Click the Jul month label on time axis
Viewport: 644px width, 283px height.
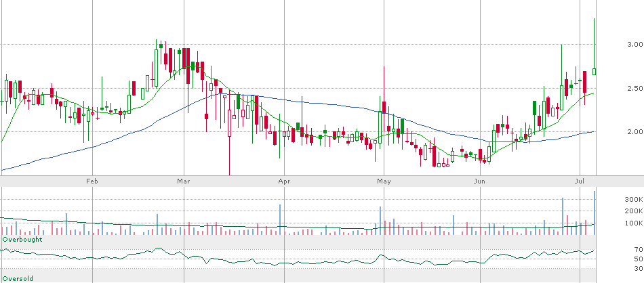tap(580, 181)
